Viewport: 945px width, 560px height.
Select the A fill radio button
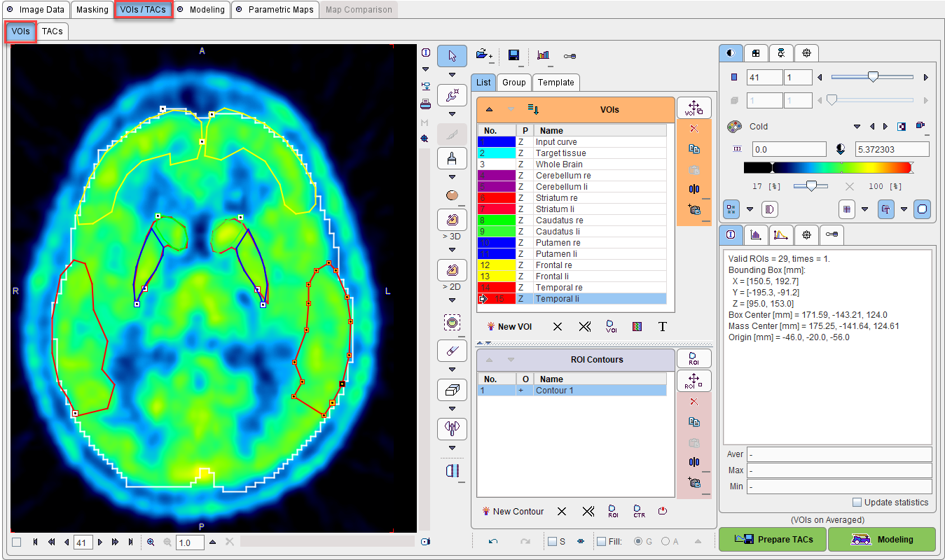coord(666,540)
